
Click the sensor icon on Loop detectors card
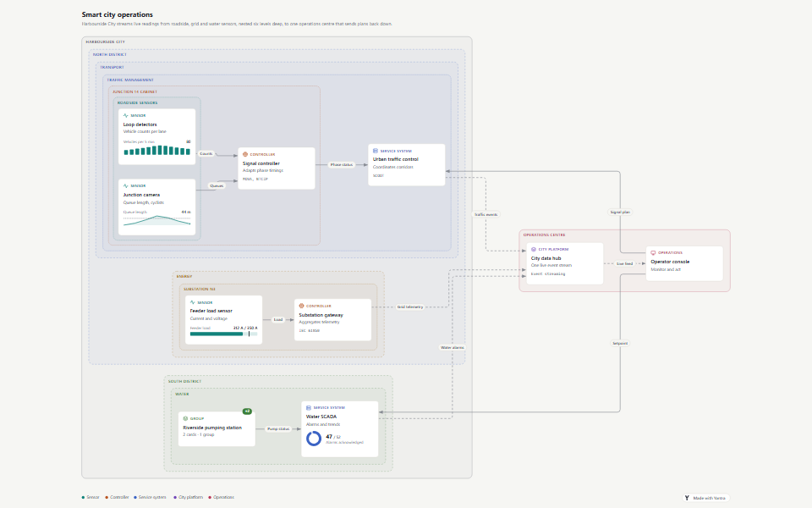click(x=126, y=116)
